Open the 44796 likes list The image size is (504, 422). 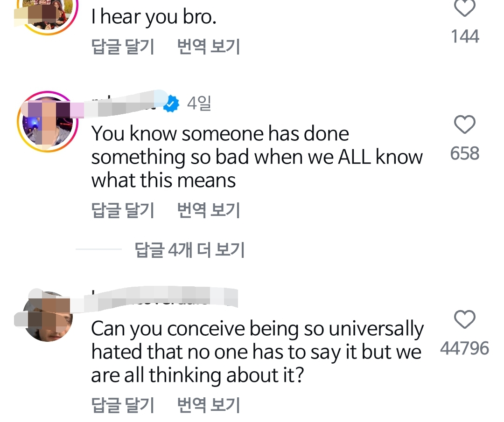pos(465,348)
